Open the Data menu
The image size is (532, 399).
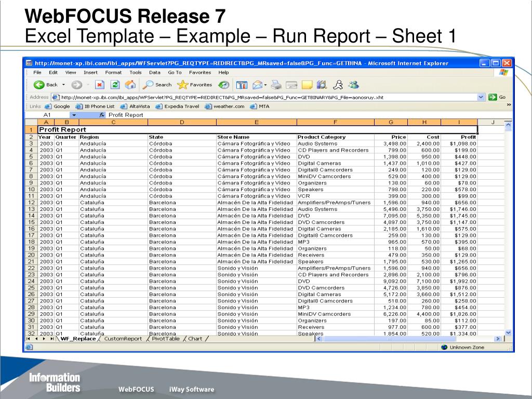[x=155, y=72]
